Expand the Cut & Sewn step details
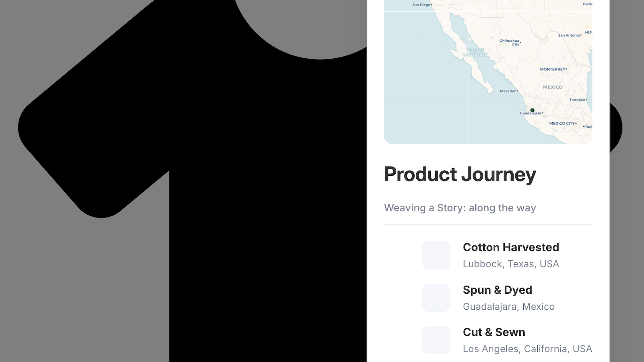 coord(494,333)
